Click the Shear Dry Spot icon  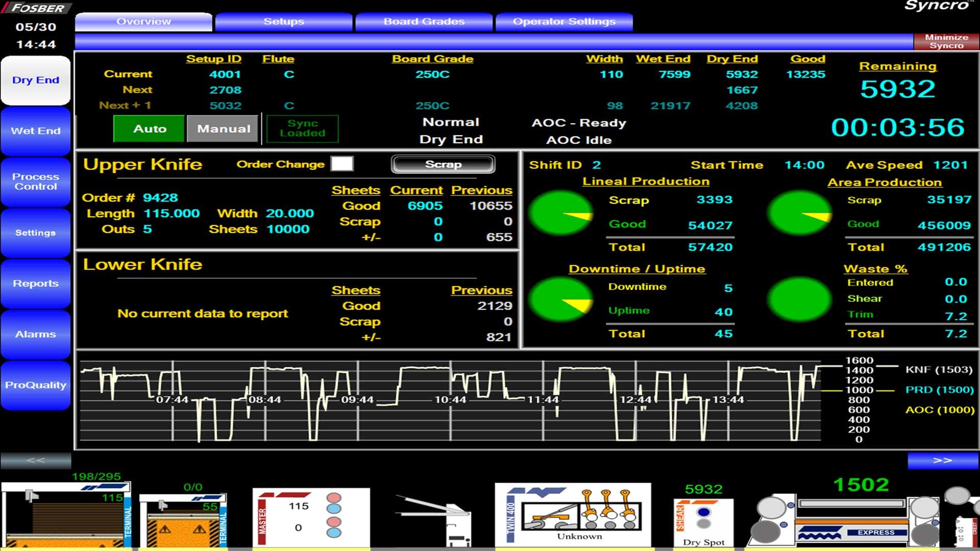coord(703,521)
